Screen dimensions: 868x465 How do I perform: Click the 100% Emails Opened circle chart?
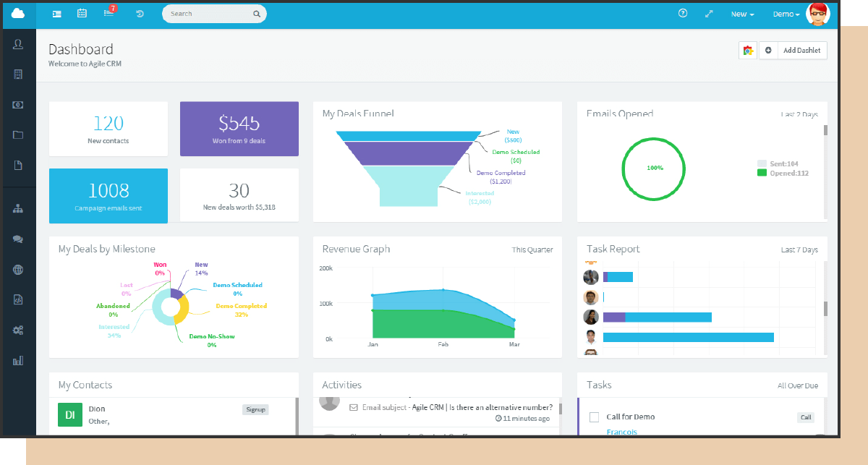click(653, 168)
